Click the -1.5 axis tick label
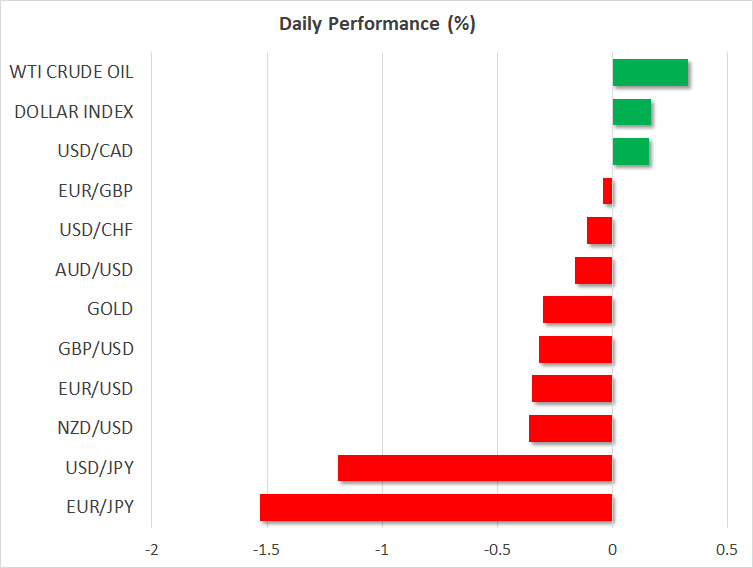The width and height of the screenshot is (753, 568). click(267, 551)
